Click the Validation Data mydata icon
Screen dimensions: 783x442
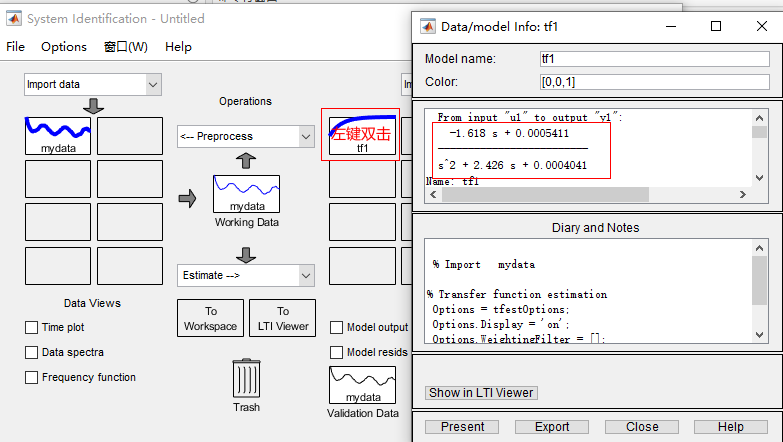click(x=362, y=385)
